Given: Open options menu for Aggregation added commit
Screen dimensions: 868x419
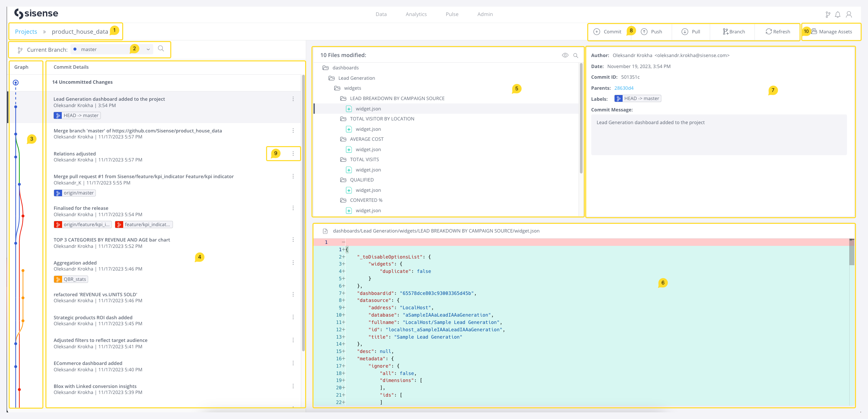Looking at the screenshot, I should pos(293,263).
